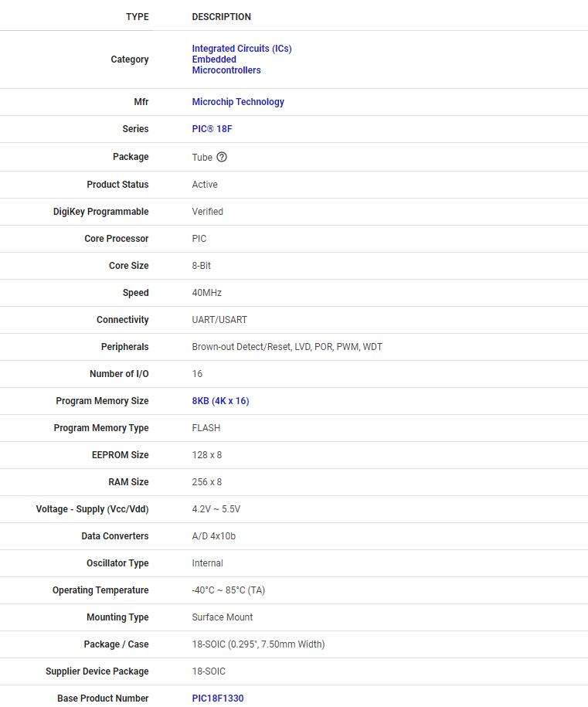Visit the Microchip Technology manufacturer link
Viewport: 588px width, 707px height.
click(x=238, y=102)
